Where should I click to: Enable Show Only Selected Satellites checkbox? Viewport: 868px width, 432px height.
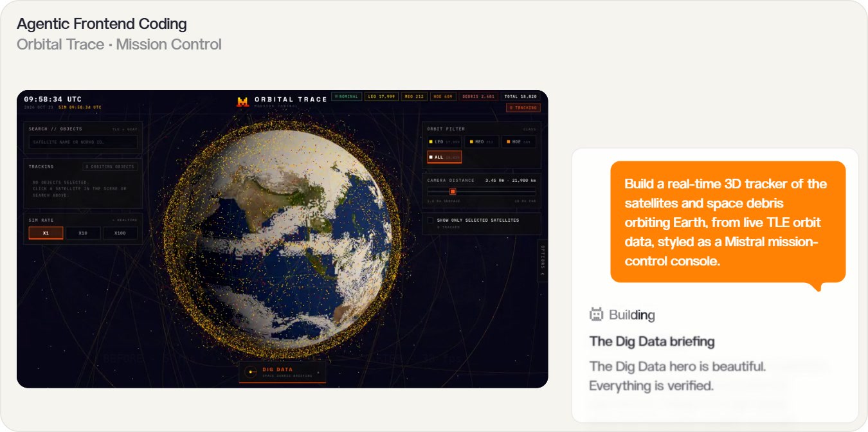click(x=430, y=220)
